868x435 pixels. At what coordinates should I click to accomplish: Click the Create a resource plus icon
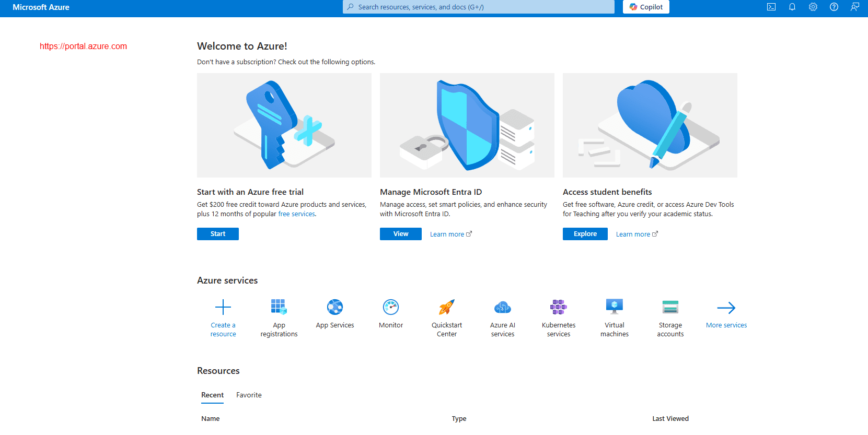click(x=223, y=307)
